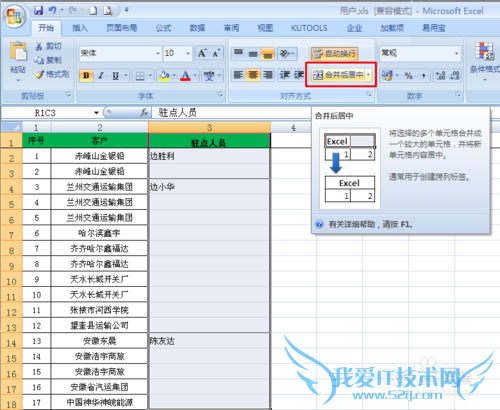Center text horizontally
This screenshot has width=500, height=410.
pyautogui.click(x=253, y=75)
